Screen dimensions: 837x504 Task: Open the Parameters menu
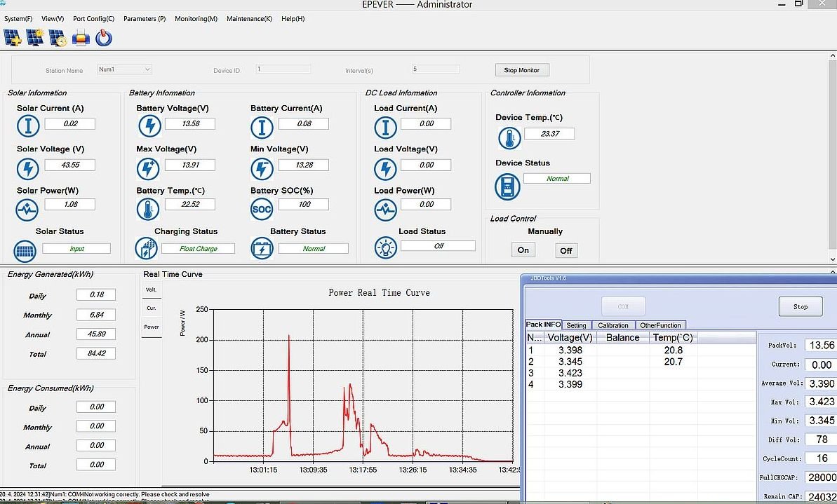(x=145, y=19)
